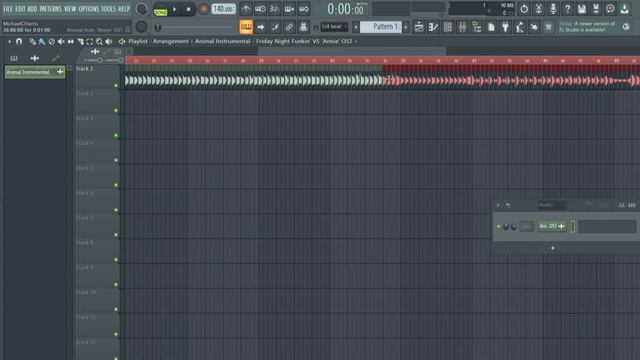Click the render-as-audio stamp icon

point(303,27)
